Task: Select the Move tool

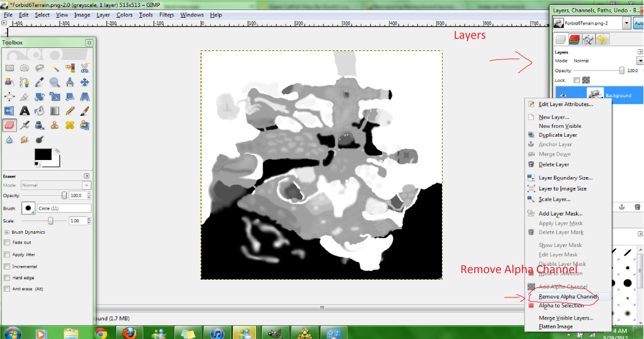Action: click(x=85, y=82)
